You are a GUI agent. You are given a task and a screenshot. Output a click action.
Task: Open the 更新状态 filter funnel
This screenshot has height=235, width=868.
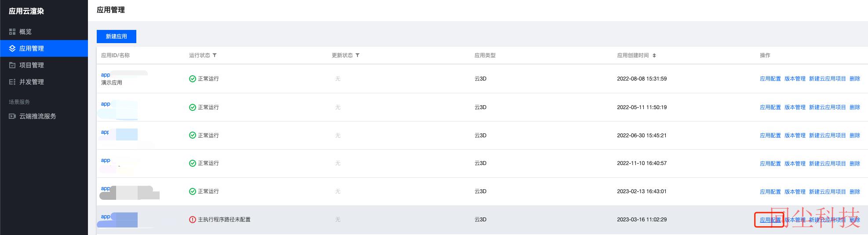(357, 55)
